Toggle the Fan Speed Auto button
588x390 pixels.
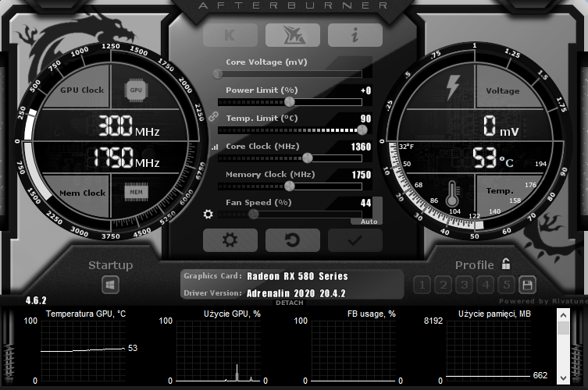pos(369,222)
